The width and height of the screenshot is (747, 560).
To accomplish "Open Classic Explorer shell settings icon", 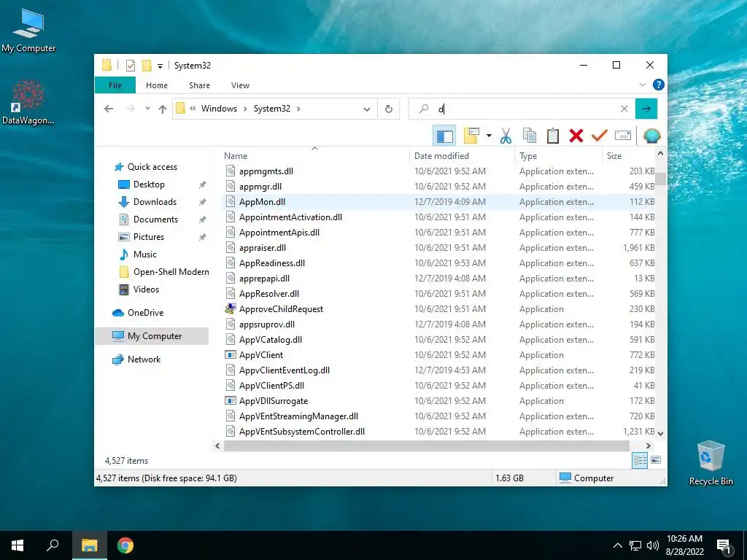I will [x=651, y=136].
